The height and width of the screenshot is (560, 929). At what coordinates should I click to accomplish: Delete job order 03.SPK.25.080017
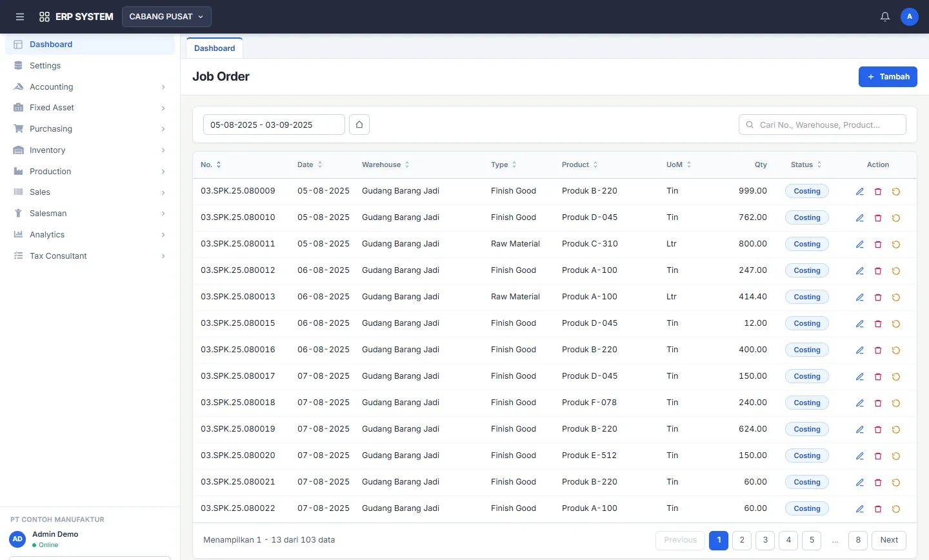pos(878,377)
